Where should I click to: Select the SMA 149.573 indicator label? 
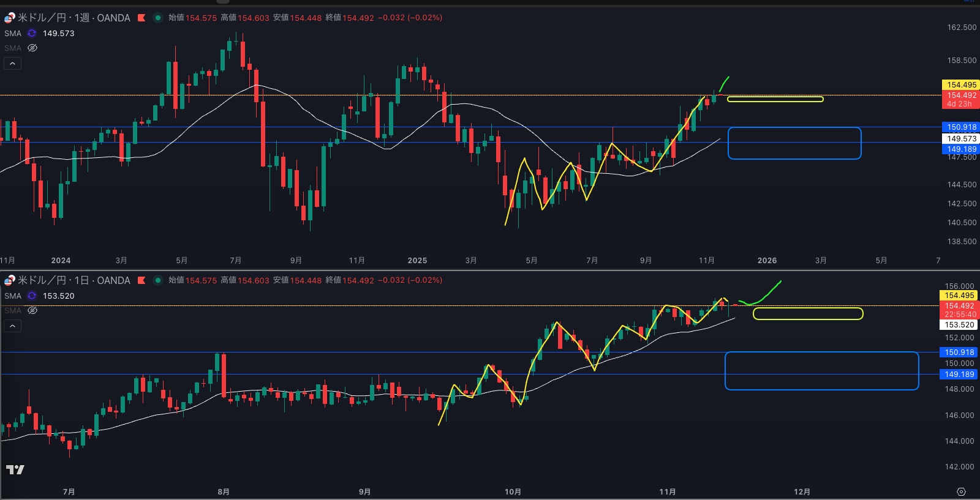point(13,33)
